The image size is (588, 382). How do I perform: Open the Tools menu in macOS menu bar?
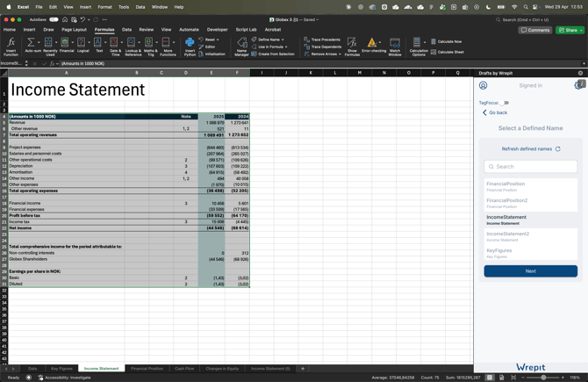pos(124,7)
